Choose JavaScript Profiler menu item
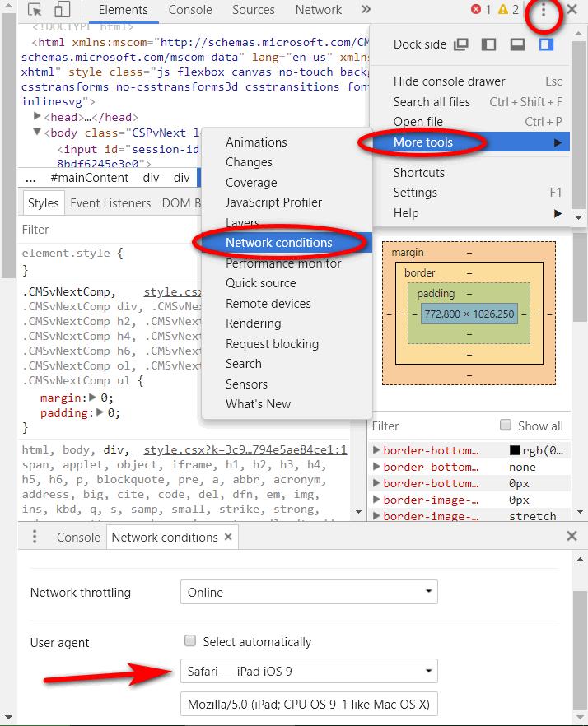Screen dimensions: 588x726 coord(287,202)
